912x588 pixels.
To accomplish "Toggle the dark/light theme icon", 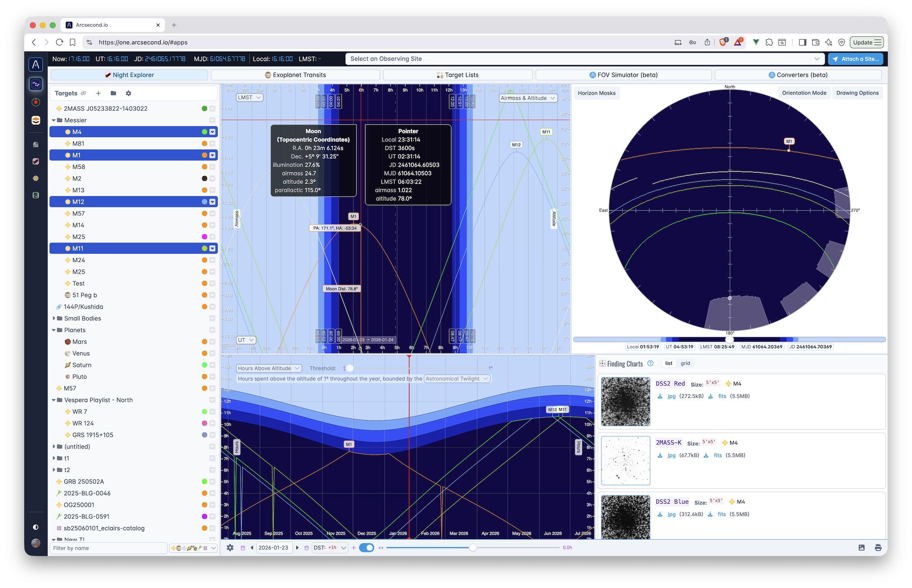I will click(36, 527).
